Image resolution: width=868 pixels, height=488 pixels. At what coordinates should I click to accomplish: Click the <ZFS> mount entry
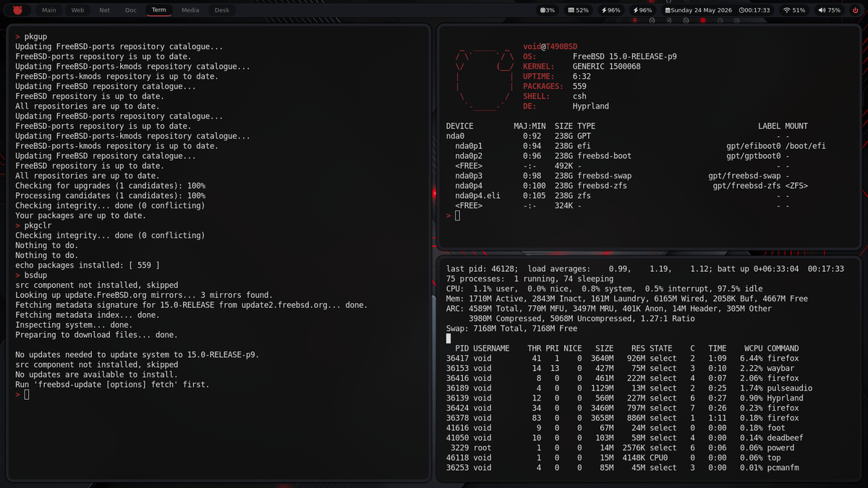[796, 186]
